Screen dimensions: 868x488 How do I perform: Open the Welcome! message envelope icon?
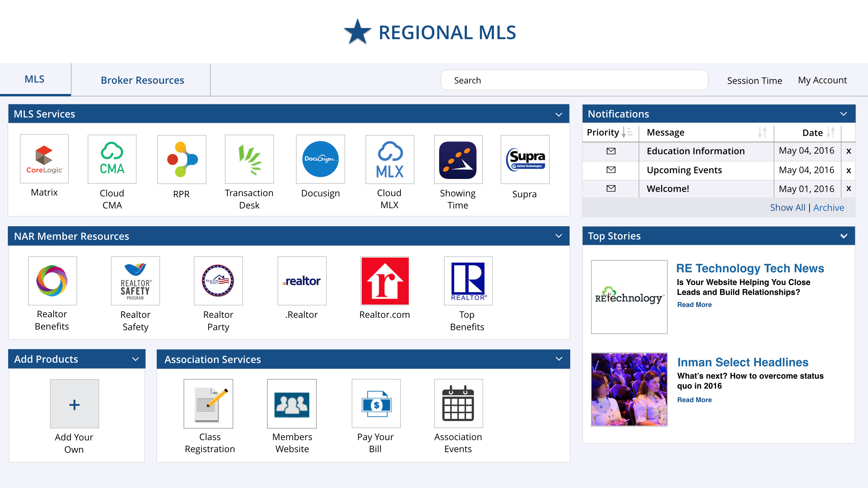(x=611, y=189)
